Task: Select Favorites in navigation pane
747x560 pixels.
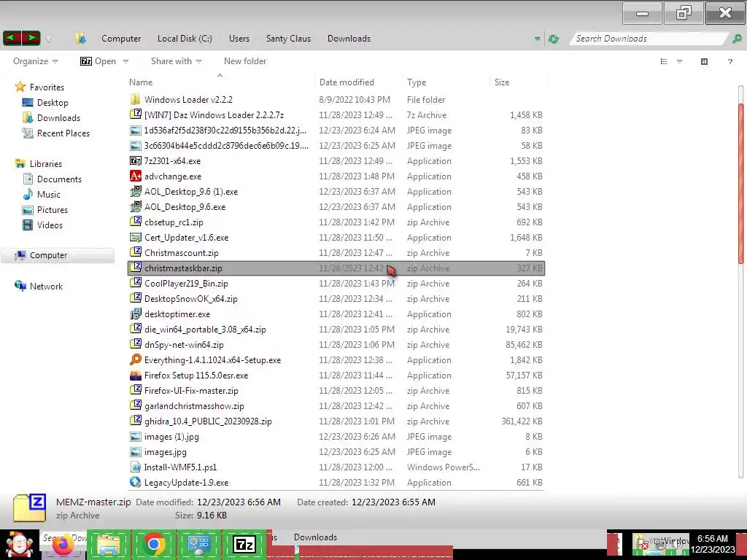Action: tap(47, 87)
